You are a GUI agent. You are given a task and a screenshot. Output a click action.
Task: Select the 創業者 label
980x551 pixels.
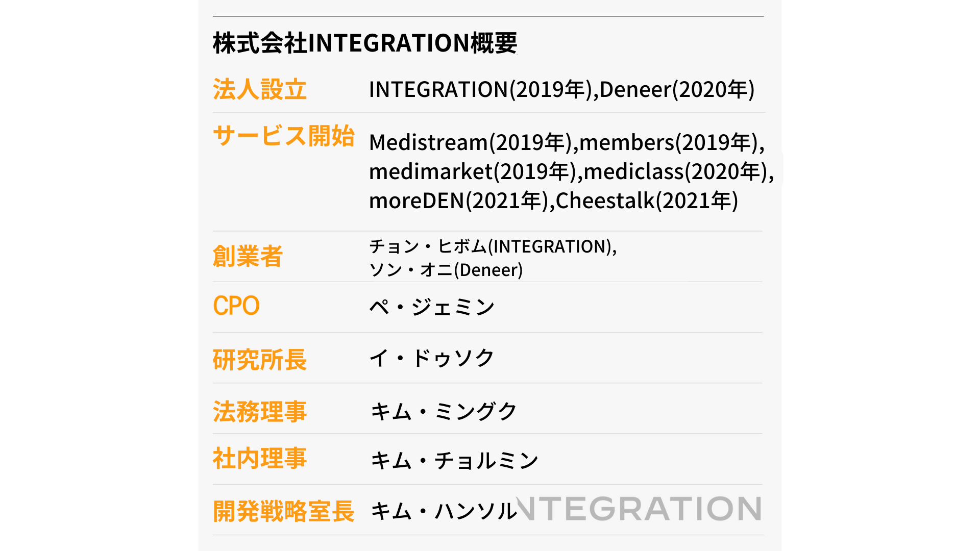click(x=248, y=256)
